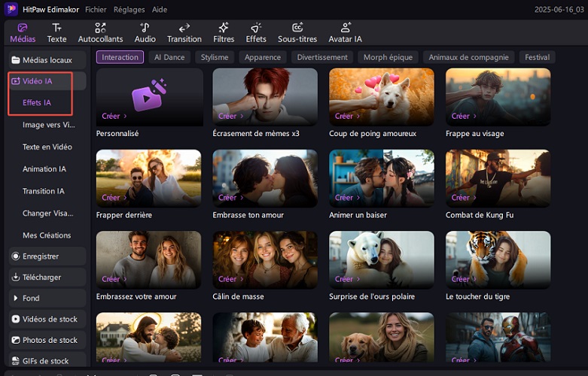Select the Filtres toolbar icon

[x=224, y=32]
